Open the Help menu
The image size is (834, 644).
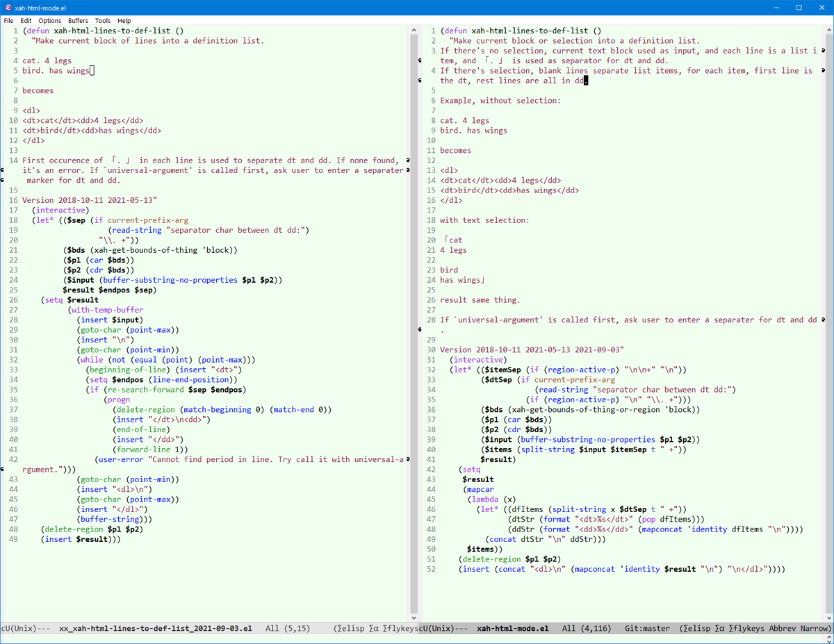(124, 21)
